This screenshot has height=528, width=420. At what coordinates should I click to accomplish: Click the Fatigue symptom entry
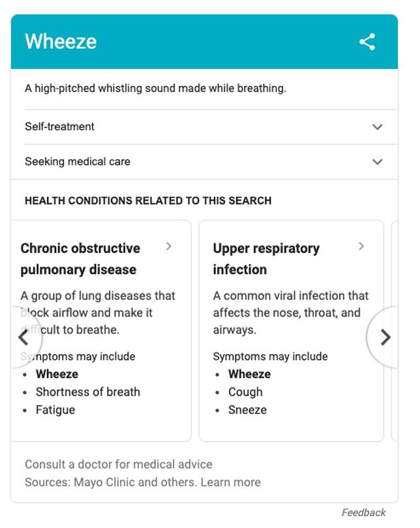55,410
